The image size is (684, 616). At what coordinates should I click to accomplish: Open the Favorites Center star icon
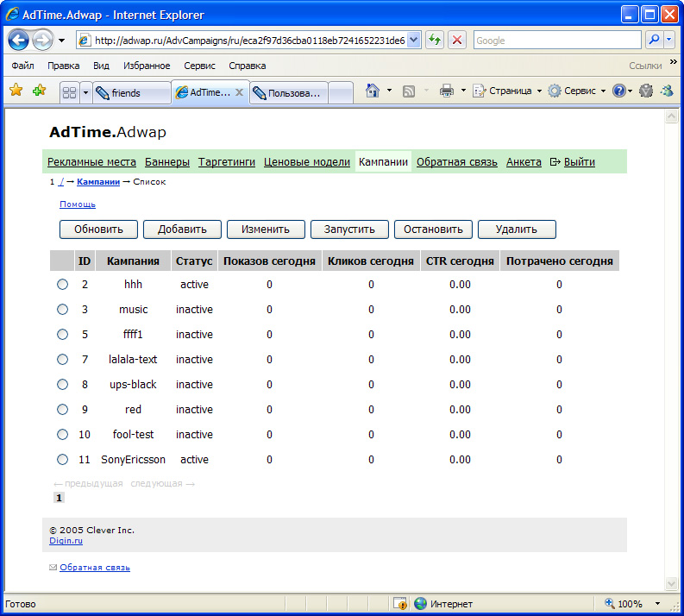(16, 91)
